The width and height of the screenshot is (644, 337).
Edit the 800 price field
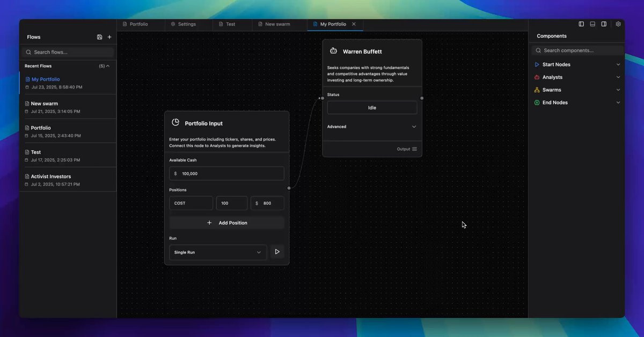click(x=267, y=203)
